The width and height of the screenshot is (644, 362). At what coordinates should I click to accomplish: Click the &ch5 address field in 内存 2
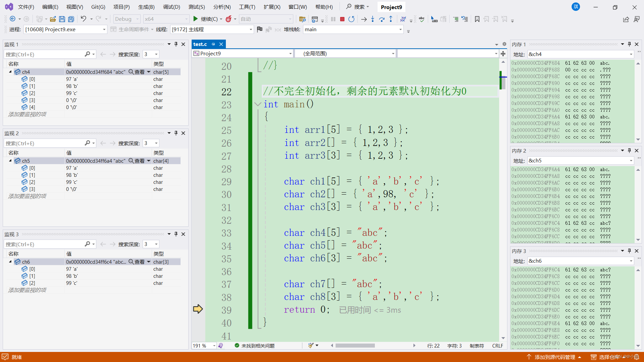point(578,161)
